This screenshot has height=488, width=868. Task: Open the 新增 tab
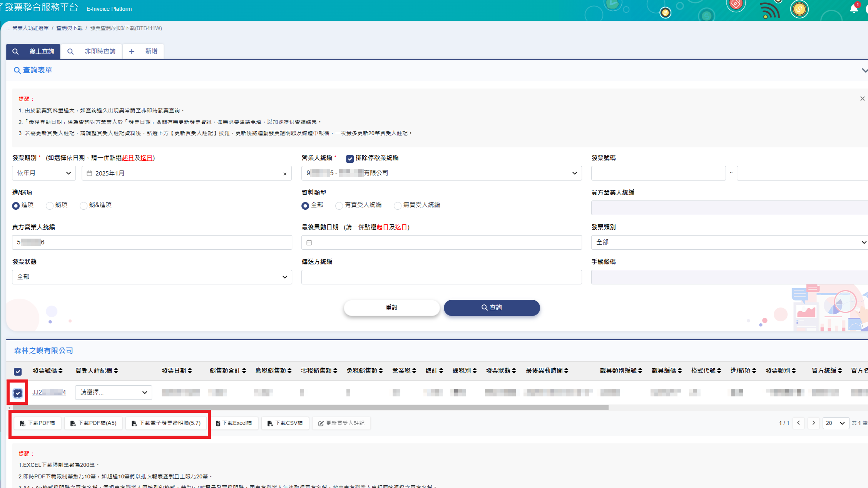(143, 52)
